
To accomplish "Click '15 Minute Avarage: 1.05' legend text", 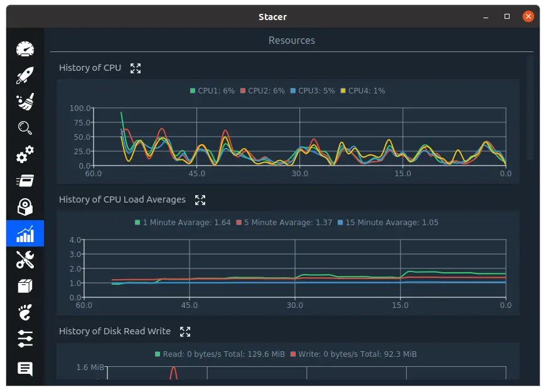I will pyautogui.click(x=392, y=223).
